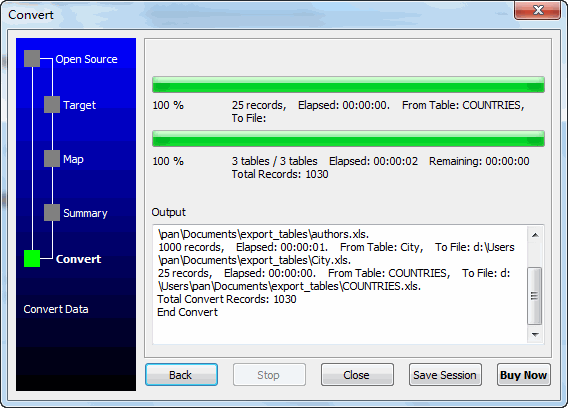The image size is (568, 408).
Task: Select the Map step label
Action: tap(73, 159)
